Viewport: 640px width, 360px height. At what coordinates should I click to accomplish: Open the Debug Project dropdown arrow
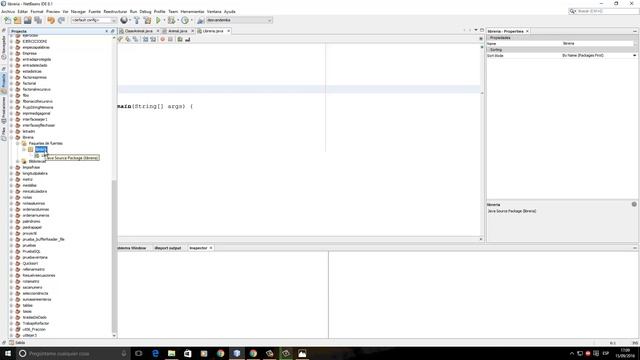point(178,20)
